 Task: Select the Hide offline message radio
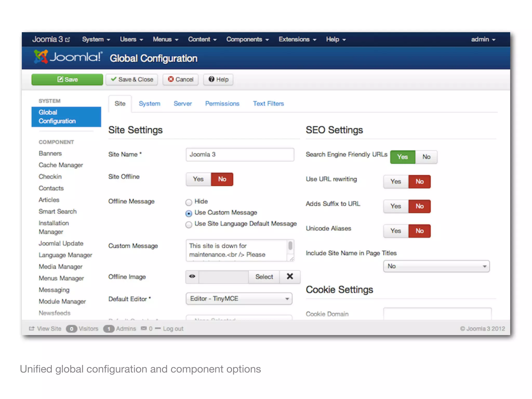189,202
